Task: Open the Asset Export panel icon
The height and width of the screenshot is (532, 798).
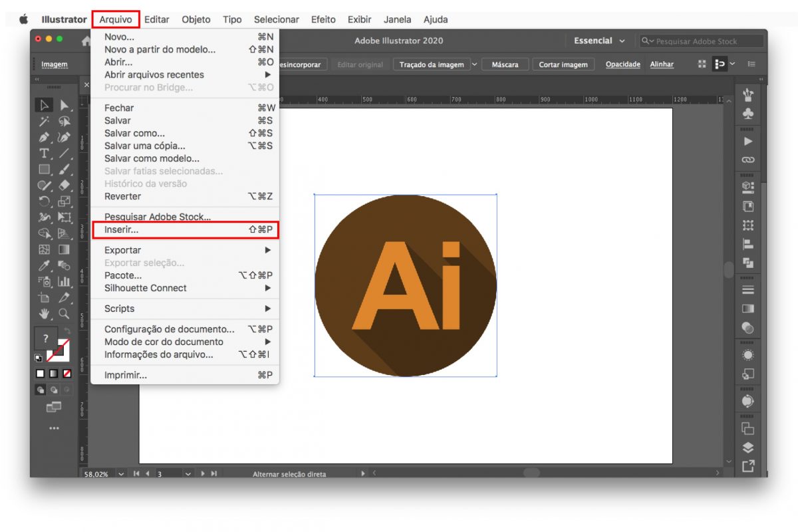Action: [748, 466]
